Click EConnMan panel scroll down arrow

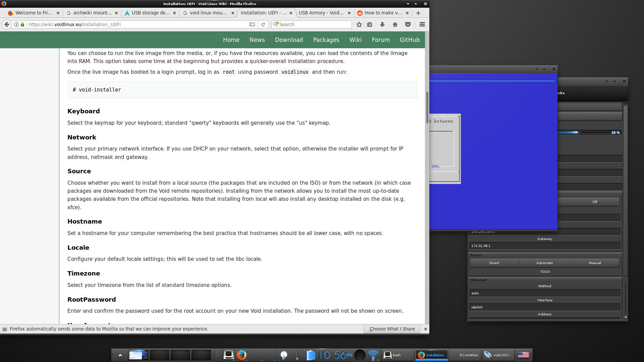626,317
